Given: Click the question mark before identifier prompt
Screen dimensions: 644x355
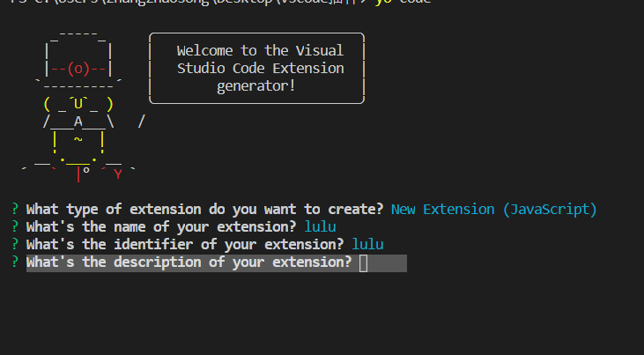Looking at the screenshot, I should (16, 245).
